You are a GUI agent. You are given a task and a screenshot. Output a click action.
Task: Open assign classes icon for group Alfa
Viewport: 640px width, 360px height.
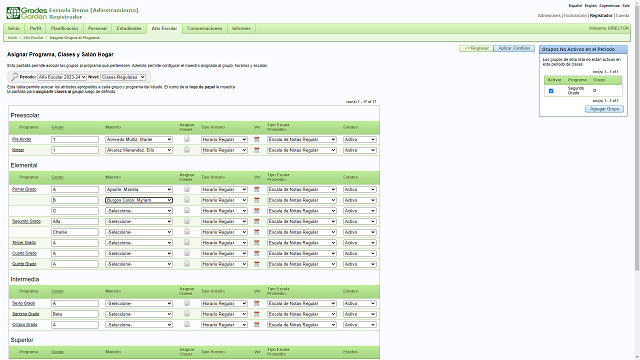(187, 221)
